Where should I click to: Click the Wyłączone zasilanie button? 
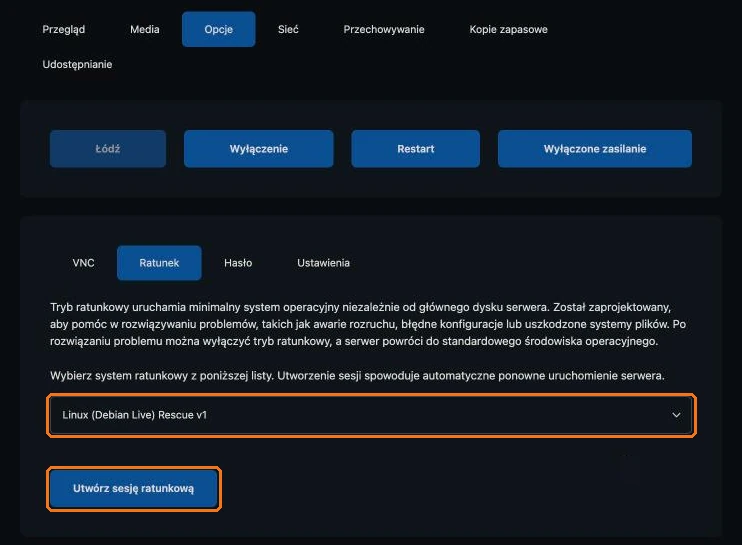click(595, 149)
